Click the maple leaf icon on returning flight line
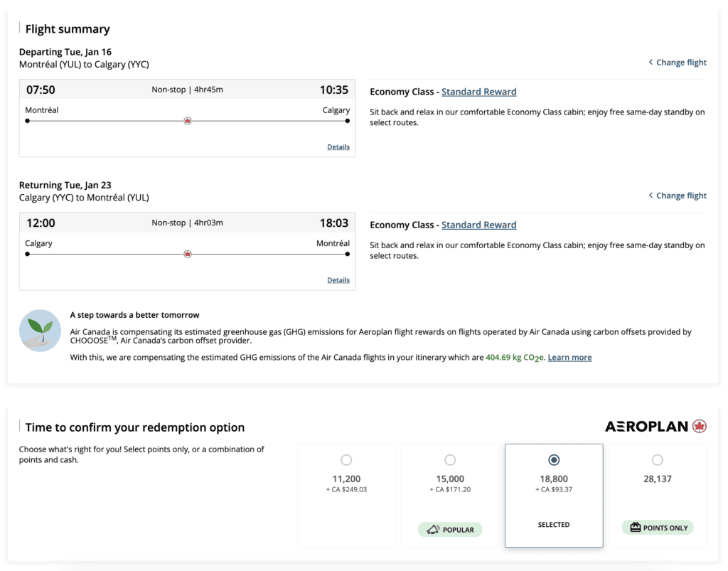The image size is (728, 571). pos(188,254)
